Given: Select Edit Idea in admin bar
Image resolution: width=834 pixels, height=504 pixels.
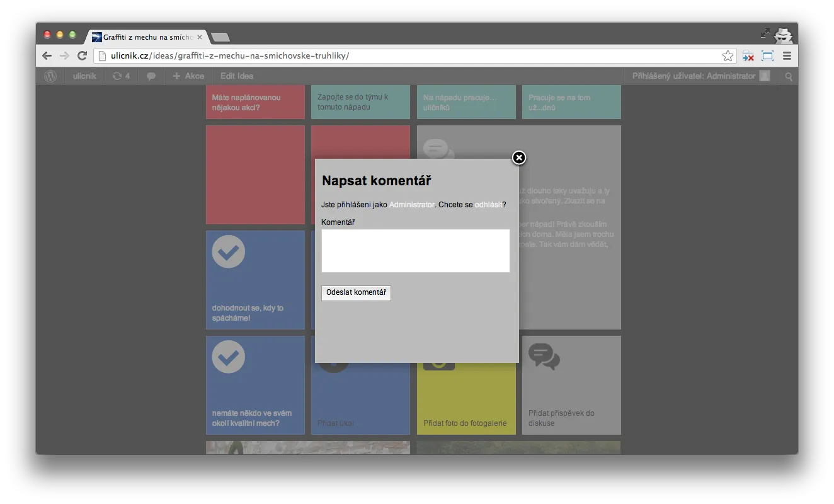Looking at the screenshot, I should 237,76.
